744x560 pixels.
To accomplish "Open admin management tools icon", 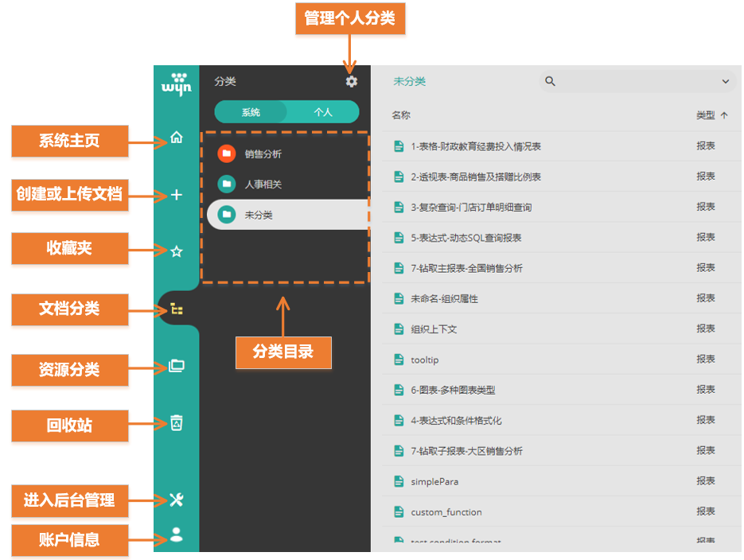I will tap(177, 500).
